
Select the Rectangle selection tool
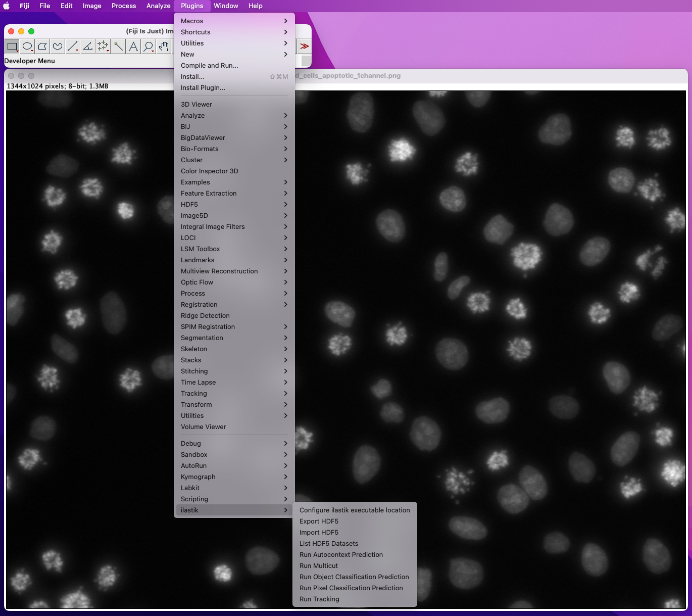click(12, 46)
